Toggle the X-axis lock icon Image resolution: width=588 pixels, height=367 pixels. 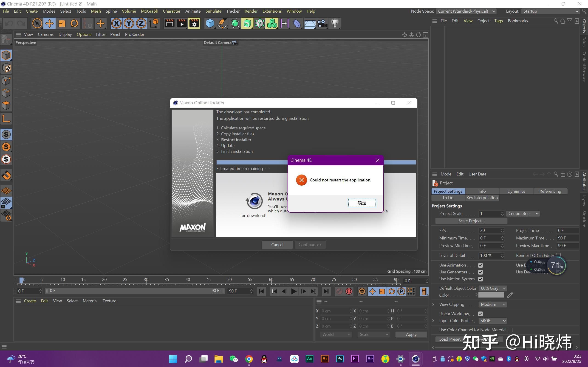coord(116,24)
